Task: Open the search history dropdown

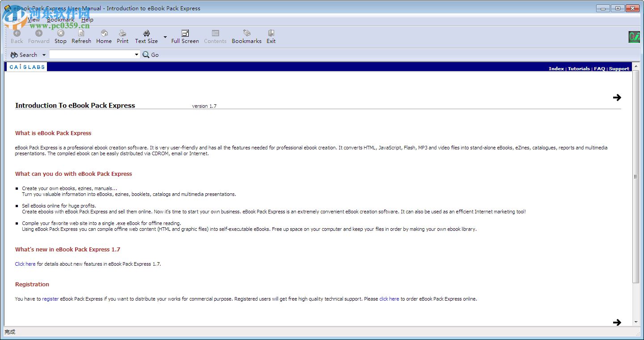Action: [x=137, y=54]
